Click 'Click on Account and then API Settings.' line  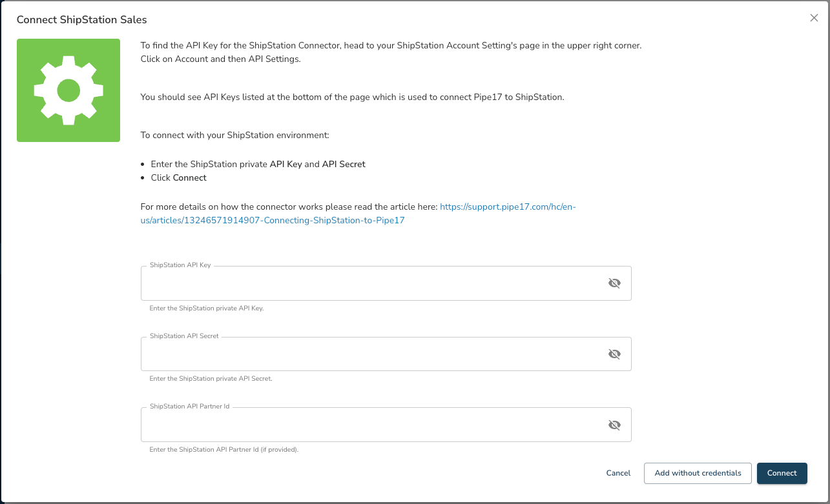pos(221,59)
